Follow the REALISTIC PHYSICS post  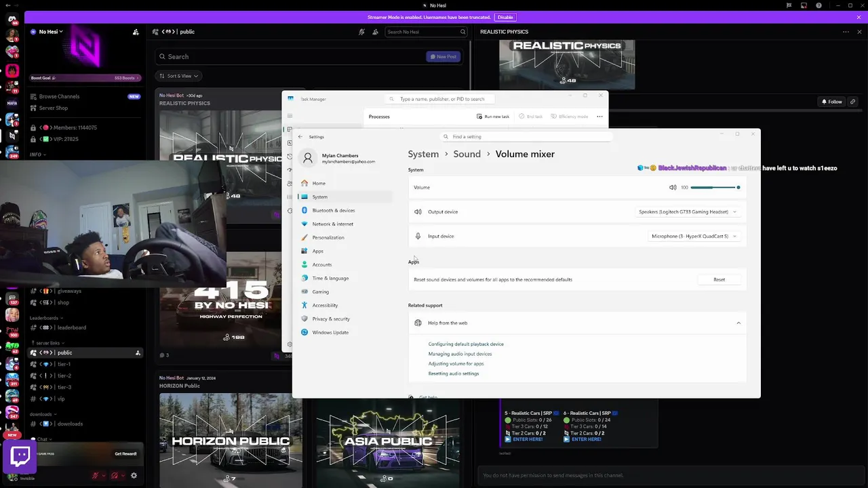[831, 102]
